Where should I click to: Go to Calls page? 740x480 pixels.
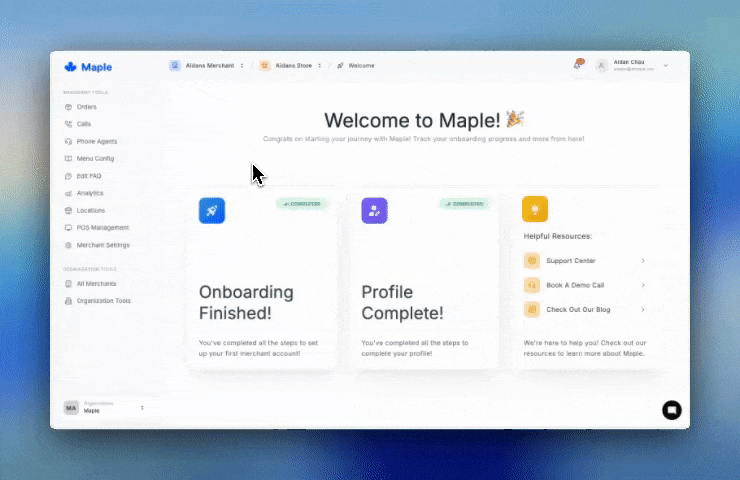point(84,124)
